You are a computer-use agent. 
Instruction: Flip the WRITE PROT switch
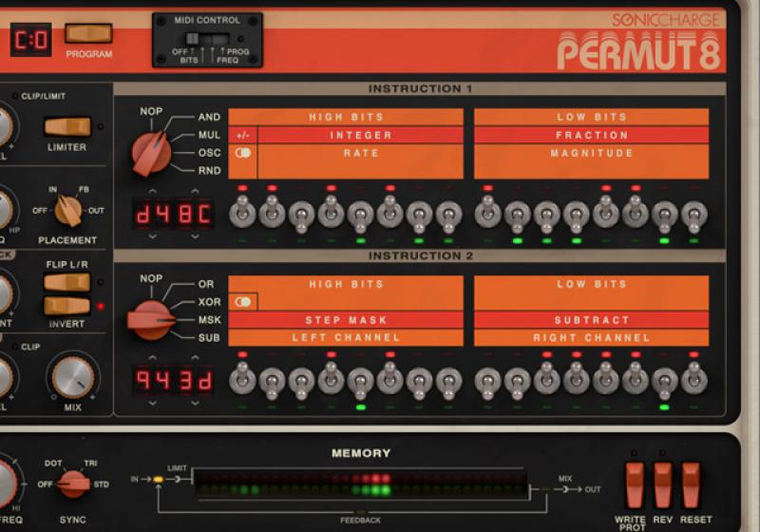[634, 484]
